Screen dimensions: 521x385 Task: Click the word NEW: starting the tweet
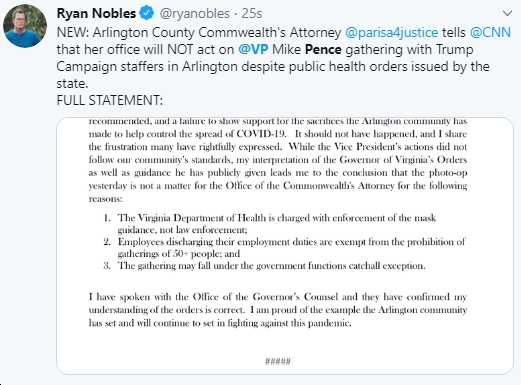[73, 33]
